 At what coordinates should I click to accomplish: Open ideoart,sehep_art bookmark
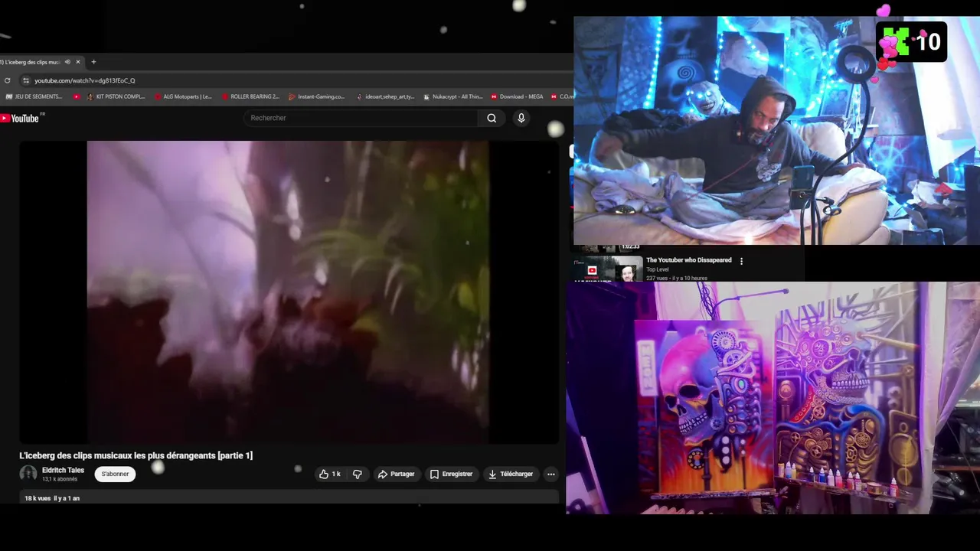click(x=384, y=96)
